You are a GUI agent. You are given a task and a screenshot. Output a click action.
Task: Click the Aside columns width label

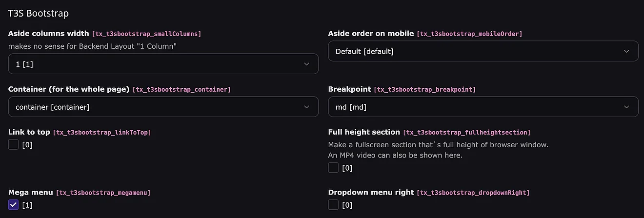[49, 34]
